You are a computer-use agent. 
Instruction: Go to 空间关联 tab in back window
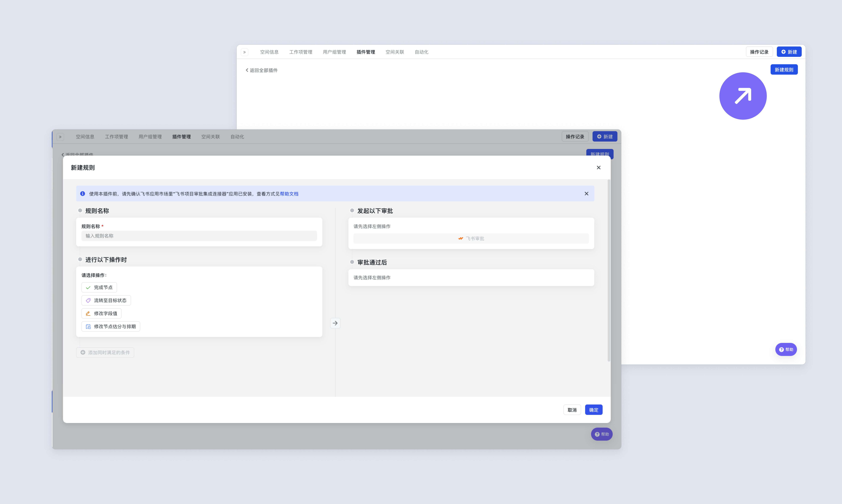pyautogui.click(x=395, y=52)
